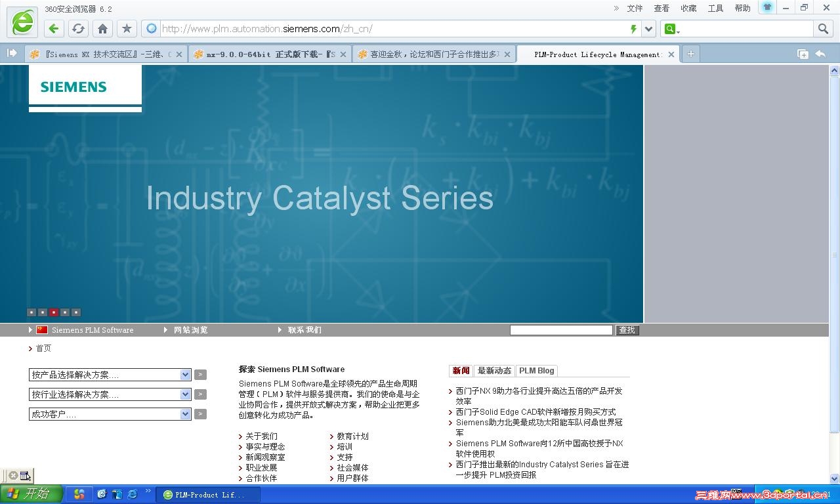Open news about 西门子Solid Edge CAD软件
840x504 pixels.
tap(535, 412)
